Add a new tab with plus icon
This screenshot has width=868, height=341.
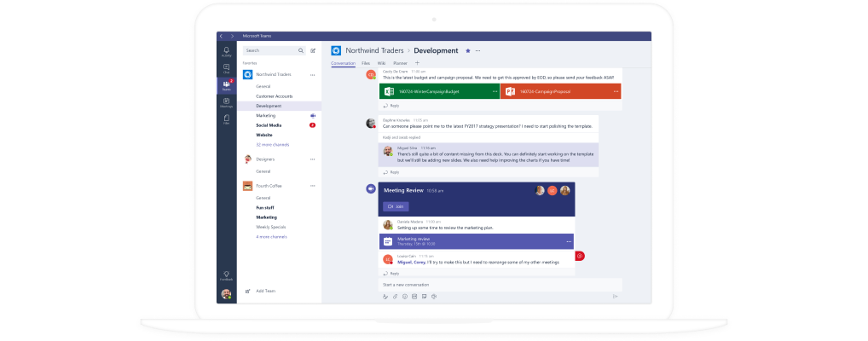418,63
